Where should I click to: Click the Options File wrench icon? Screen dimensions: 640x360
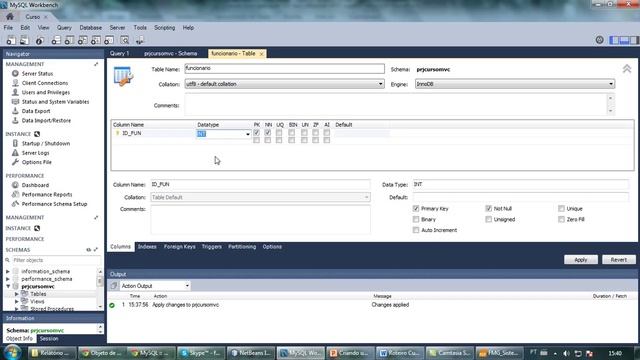coord(15,162)
